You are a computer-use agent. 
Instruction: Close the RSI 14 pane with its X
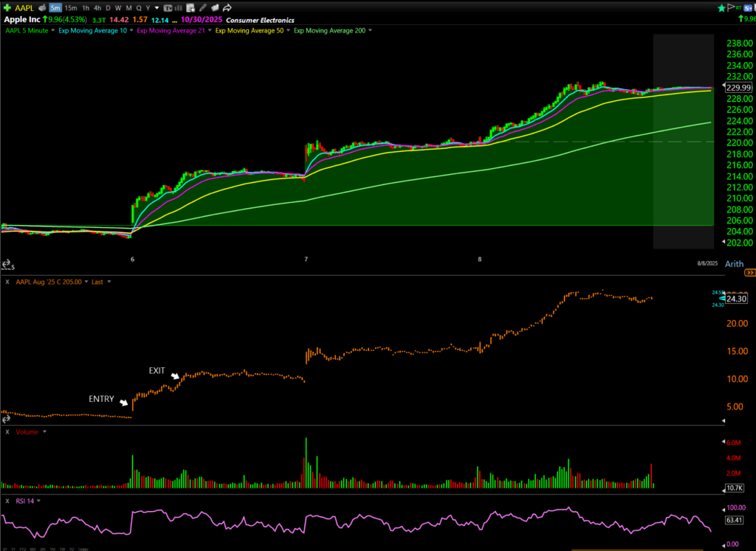7,501
